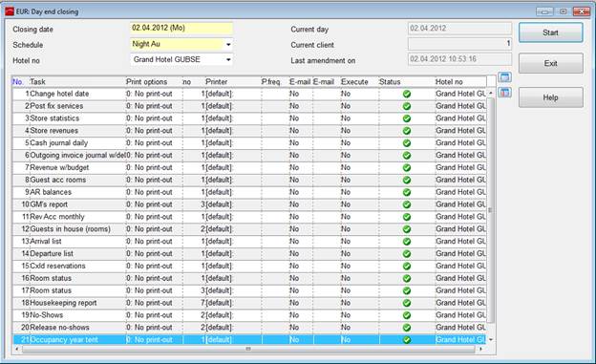Viewport: 596px width, 364px height.
Task: Click the horizontal scrollbar right arrow
Action: coord(481,349)
